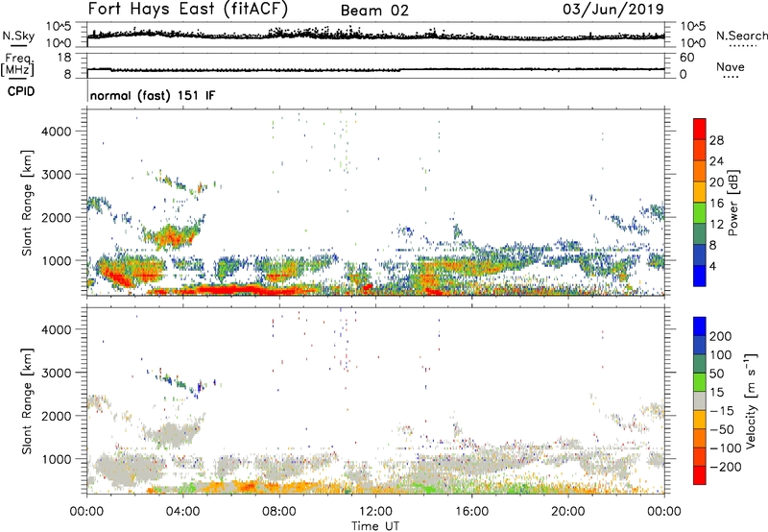Pick the gray velocity swatch between 15 and -15

700,400
